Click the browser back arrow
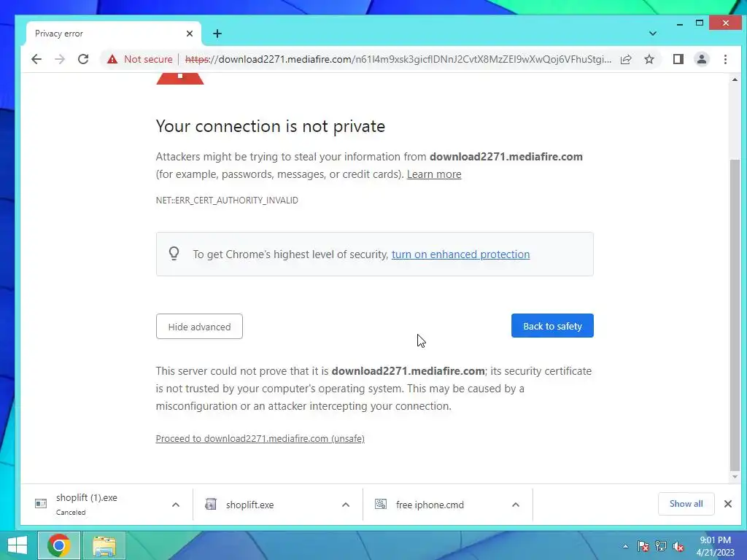The height and width of the screenshot is (560, 747). 36,59
